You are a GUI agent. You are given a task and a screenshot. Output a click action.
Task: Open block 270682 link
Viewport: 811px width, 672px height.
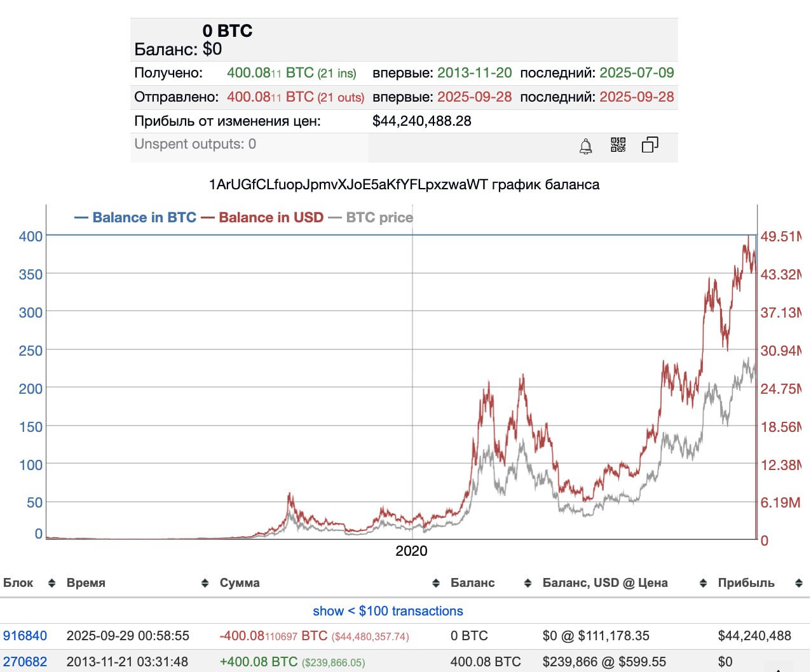click(x=25, y=662)
